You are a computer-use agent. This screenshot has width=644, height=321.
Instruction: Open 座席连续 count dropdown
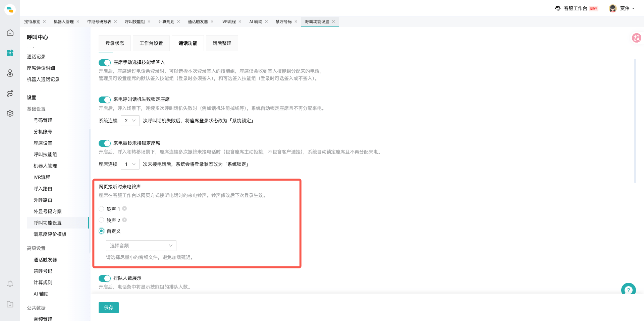coord(130,164)
